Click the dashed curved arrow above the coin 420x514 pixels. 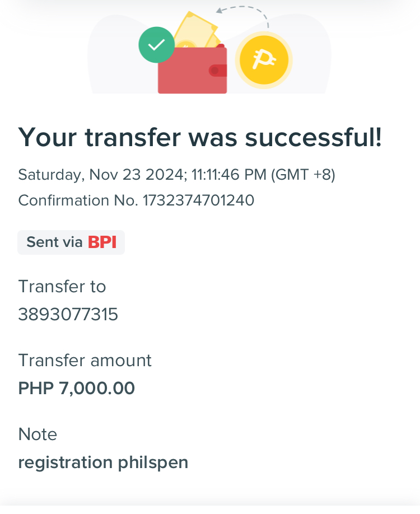pyautogui.click(x=242, y=16)
